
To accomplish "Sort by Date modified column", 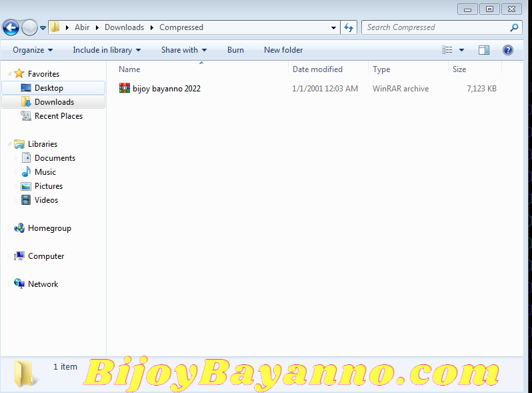I will tap(317, 69).
